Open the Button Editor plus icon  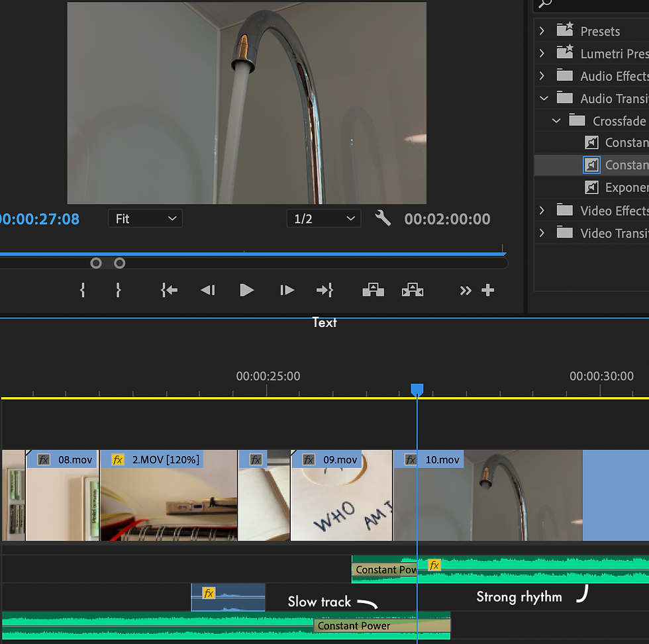click(487, 291)
